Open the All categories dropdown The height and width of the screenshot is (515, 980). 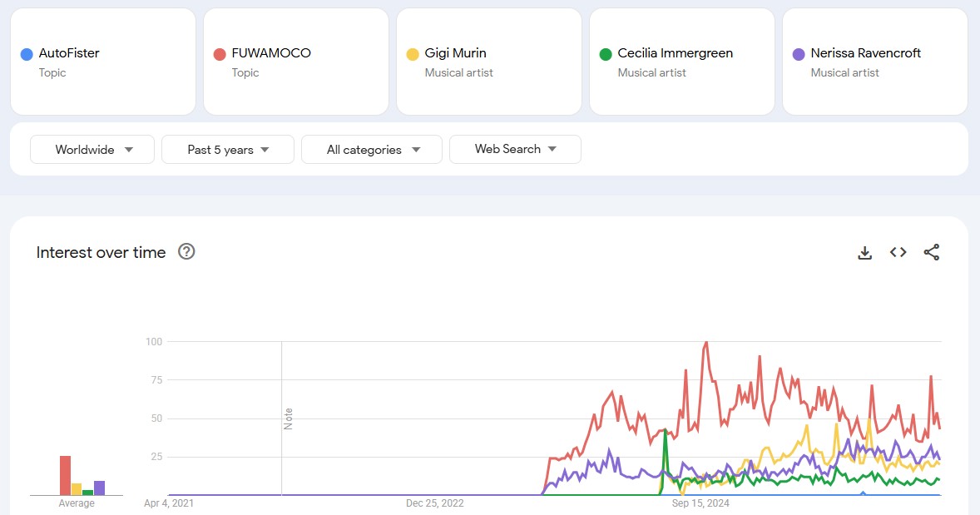pyautogui.click(x=372, y=150)
